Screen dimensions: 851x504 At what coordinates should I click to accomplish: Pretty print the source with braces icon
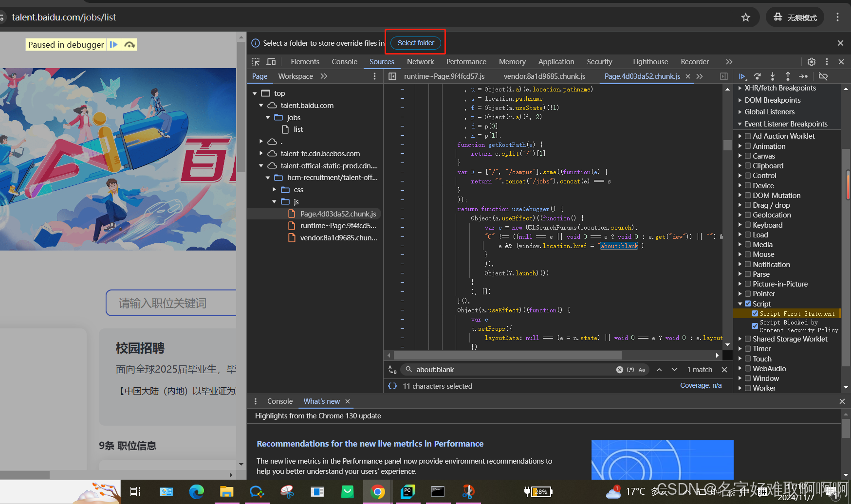[x=392, y=386]
